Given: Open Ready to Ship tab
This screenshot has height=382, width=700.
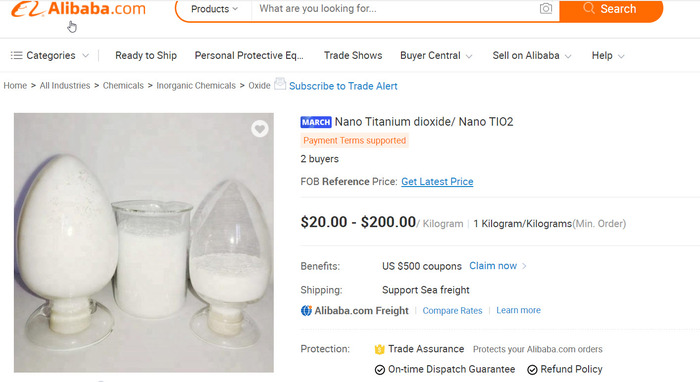Looking at the screenshot, I should [x=146, y=55].
